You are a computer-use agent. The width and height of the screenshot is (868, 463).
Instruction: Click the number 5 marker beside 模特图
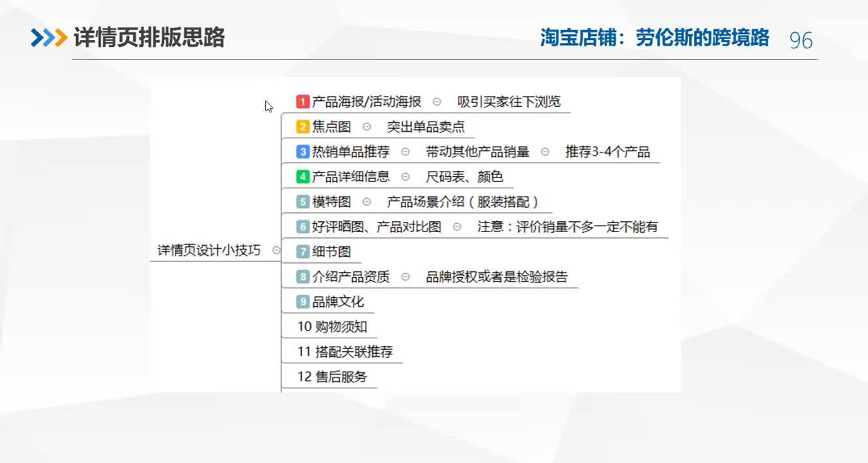pyautogui.click(x=303, y=202)
